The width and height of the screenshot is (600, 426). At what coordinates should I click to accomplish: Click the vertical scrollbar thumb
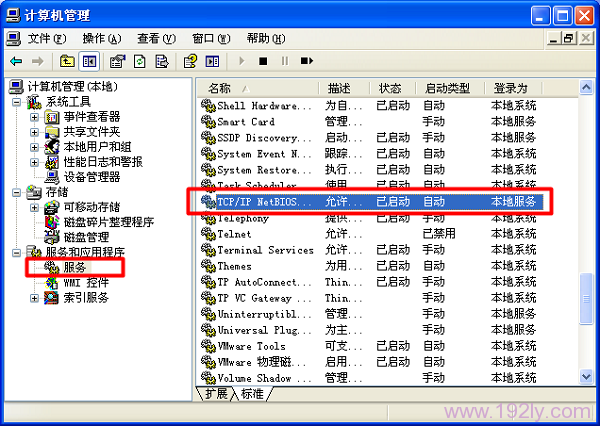tap(586, 299)
